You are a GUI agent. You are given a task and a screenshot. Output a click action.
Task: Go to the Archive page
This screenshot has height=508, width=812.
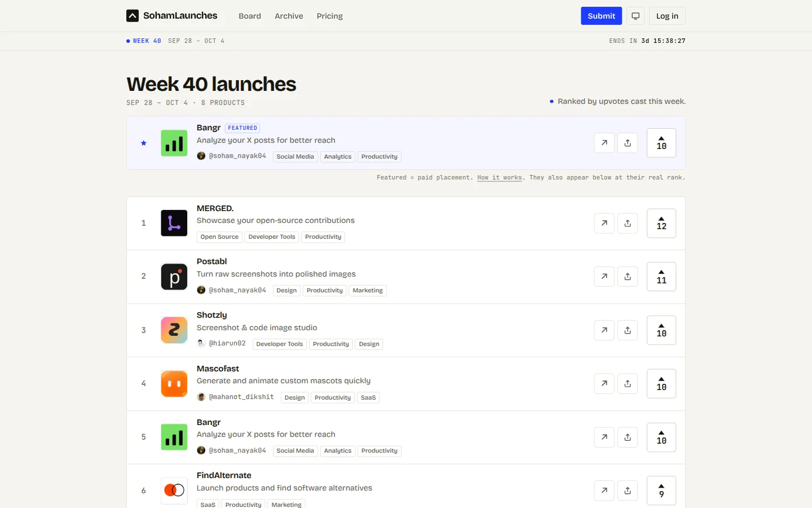pyautogui.click(x=289, y=16)
